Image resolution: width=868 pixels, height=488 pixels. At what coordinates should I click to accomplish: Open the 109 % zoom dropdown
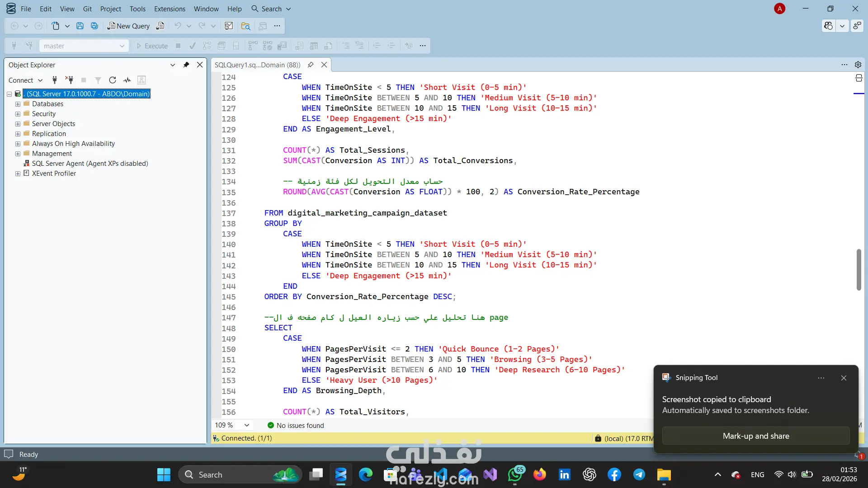247,425
